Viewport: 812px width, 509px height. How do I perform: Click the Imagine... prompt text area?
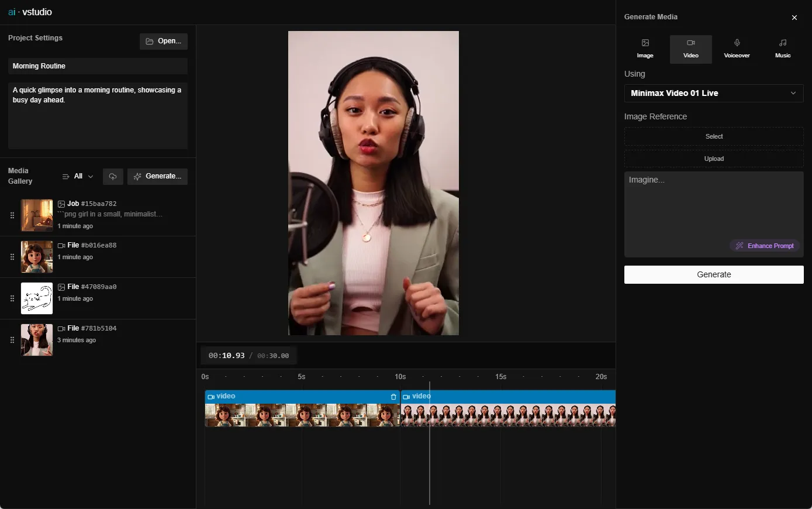(x=713, y=205)
